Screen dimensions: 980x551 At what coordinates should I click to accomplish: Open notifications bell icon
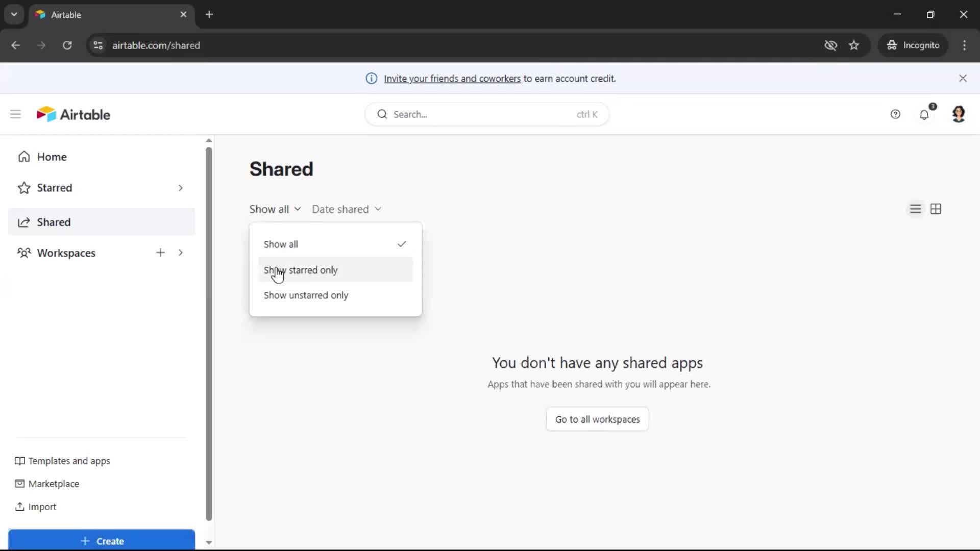pyautogui.click(x=924, y=114)
